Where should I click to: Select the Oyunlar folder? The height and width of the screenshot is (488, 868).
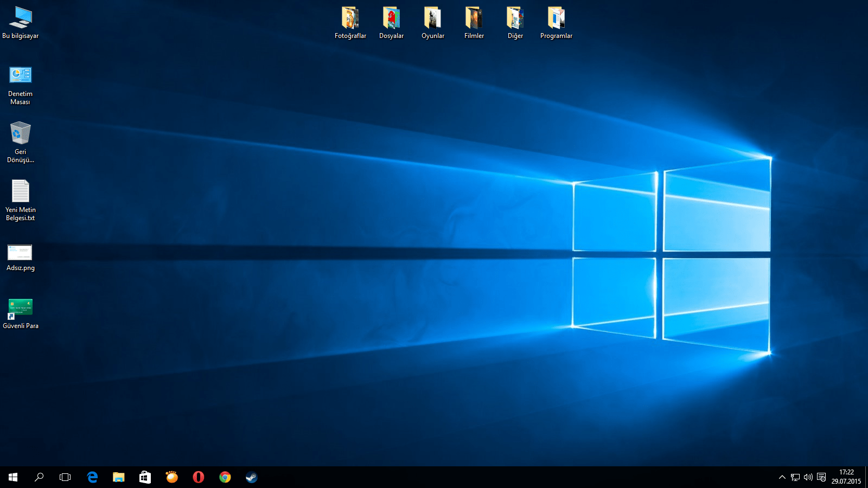[x=433, y=23]
